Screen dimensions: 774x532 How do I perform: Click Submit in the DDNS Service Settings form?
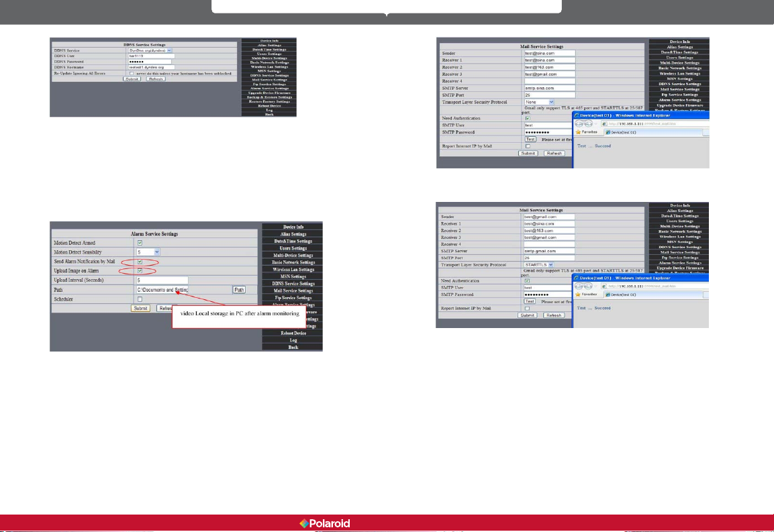click(x=132, y=79)
